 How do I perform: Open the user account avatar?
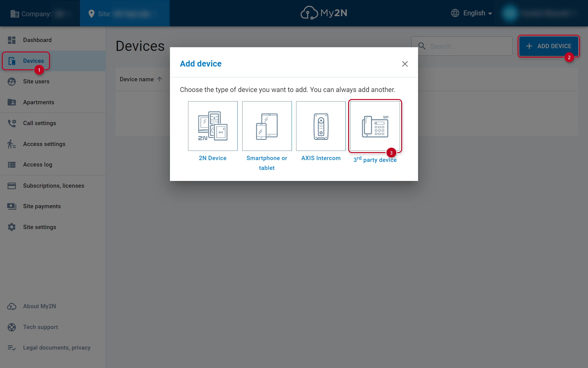tap(510, 13)
